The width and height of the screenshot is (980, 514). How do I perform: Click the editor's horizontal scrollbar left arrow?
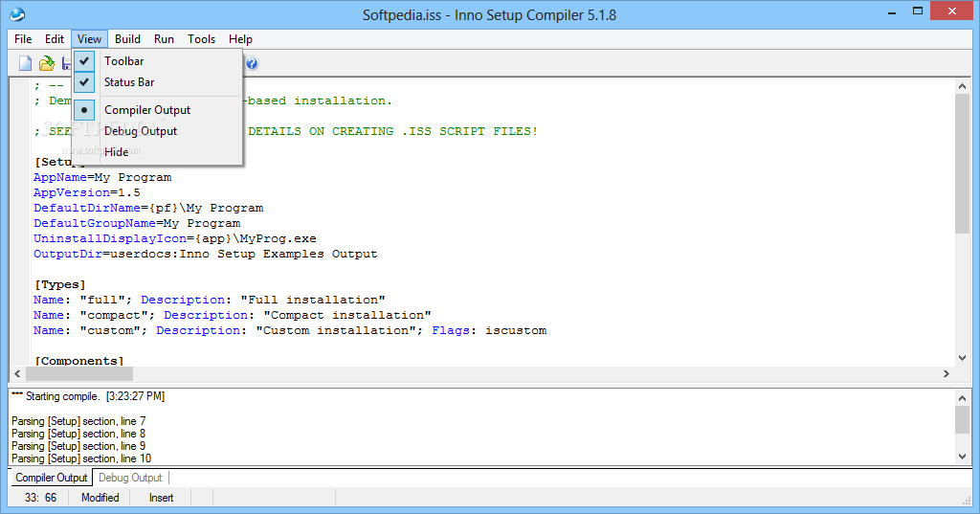point(17,373)
